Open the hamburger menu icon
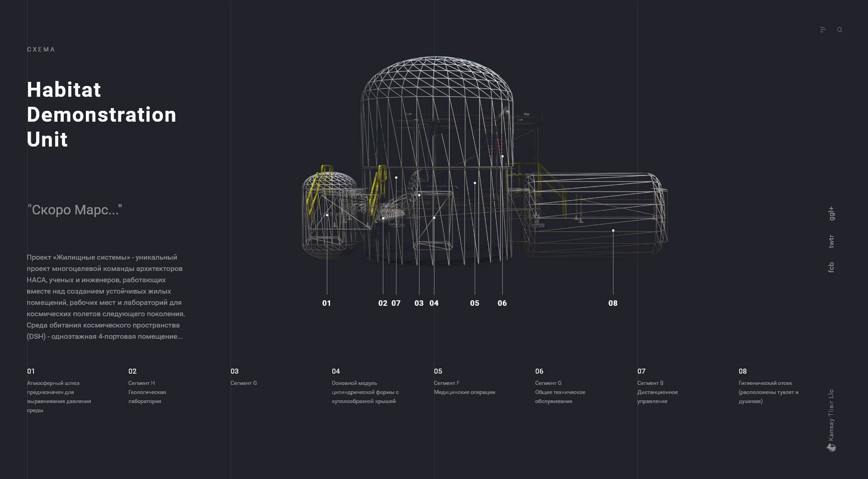This screenshot has width=868, height=479. pos(822,30)
